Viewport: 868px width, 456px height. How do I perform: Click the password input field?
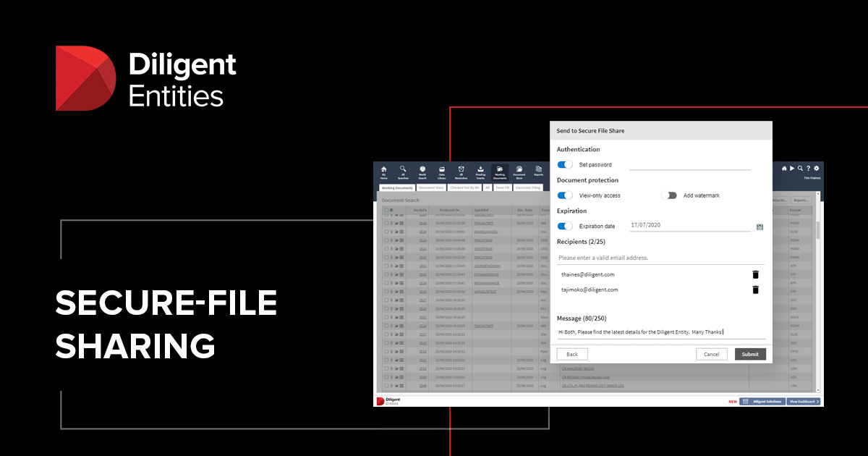tap(690, 164)
